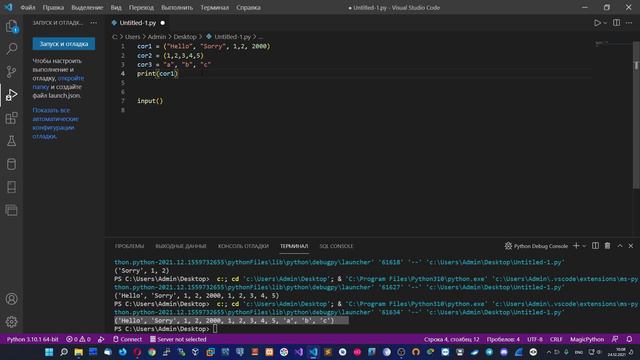
Task: Click Untitled-1.py in the breadcrumb
Action: [x=232, y=37]
